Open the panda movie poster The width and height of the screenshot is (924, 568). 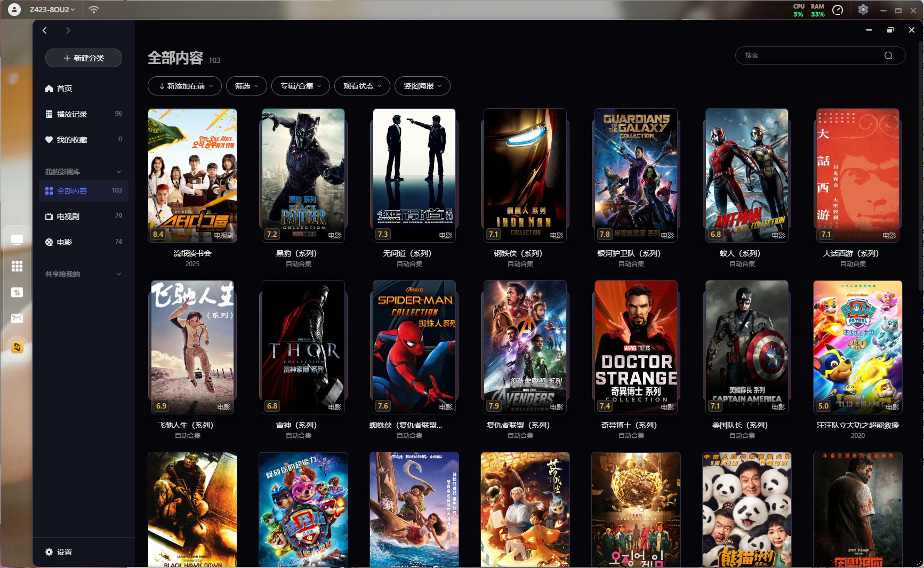747,510
